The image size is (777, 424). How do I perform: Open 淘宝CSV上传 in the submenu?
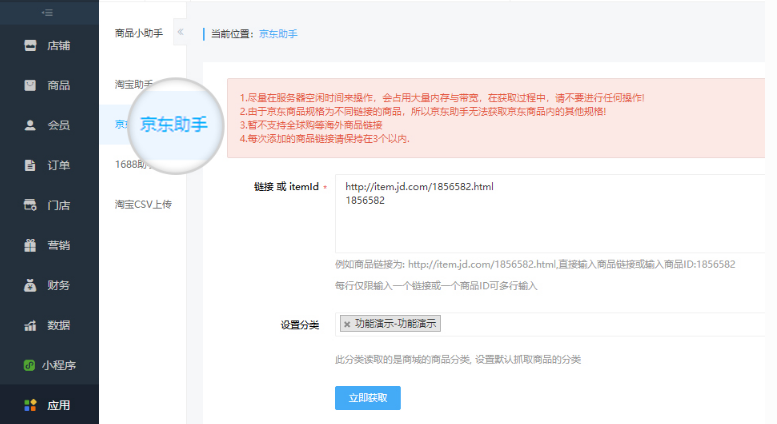click(143, 204)
